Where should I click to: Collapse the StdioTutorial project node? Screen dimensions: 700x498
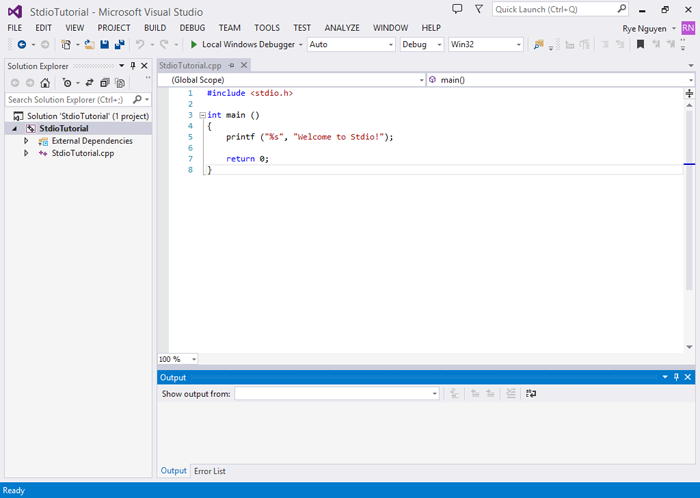click(15, 129)
